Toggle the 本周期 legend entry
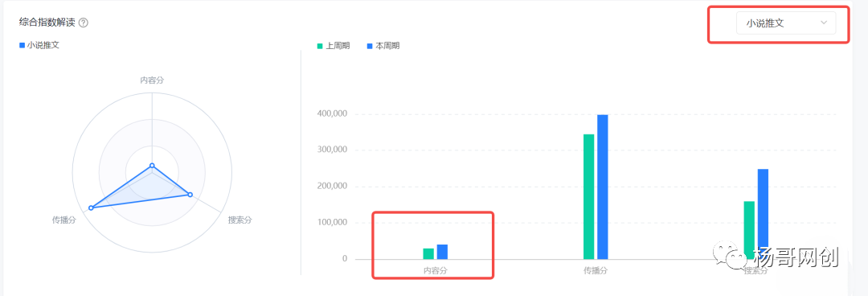The image size is (868, 296). point(383,46)
